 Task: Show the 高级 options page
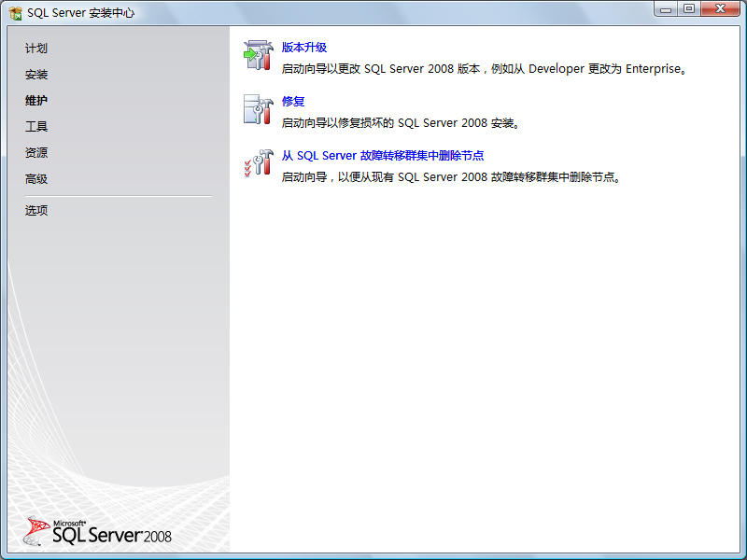point(36,179)
